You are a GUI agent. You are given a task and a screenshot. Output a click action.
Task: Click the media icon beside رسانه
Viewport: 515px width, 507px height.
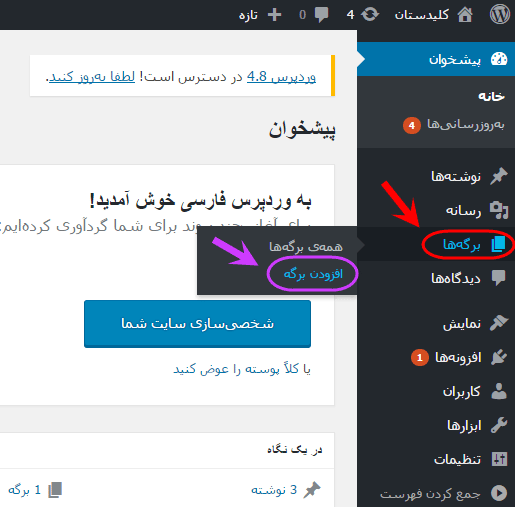(499, 210)
